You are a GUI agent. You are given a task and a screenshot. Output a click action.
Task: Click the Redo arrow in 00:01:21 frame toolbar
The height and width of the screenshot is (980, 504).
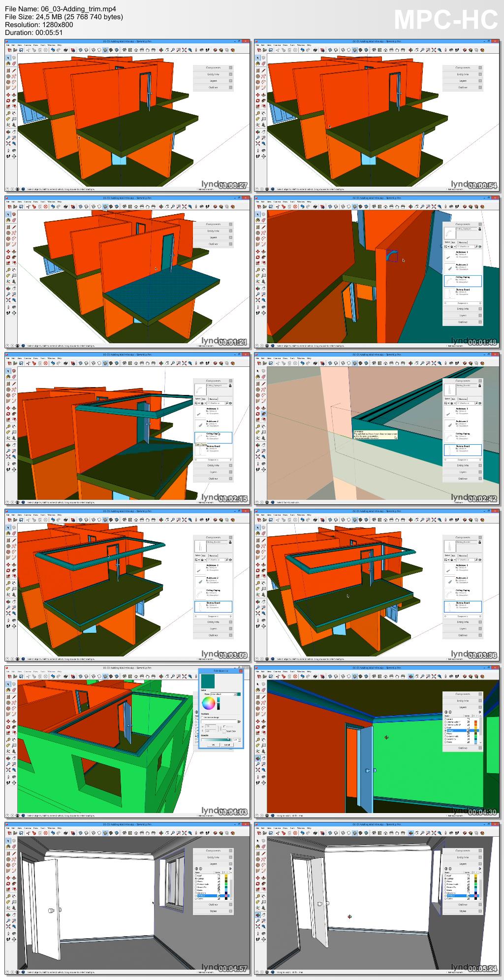click(59, 207)
